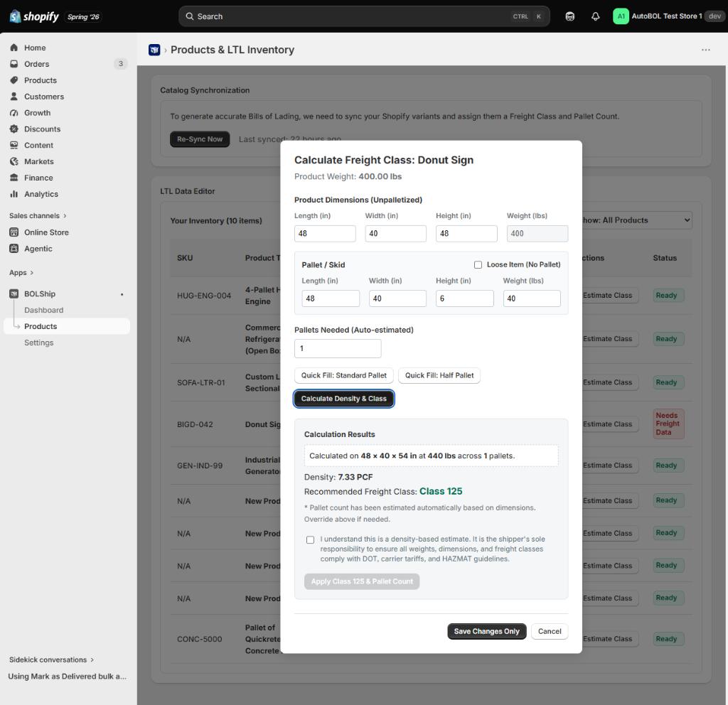Click Save Changes Only button

click(x=486, y=631)
